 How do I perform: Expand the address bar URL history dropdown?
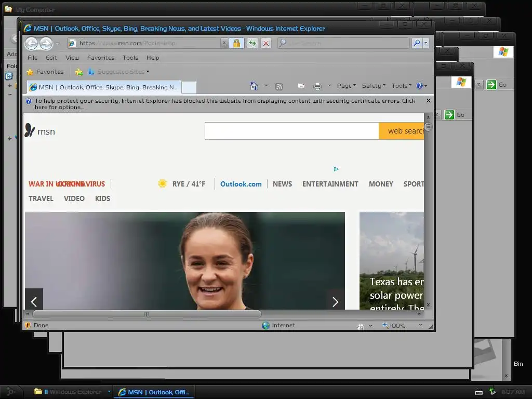pyautogui.click(x=224, y=43)
